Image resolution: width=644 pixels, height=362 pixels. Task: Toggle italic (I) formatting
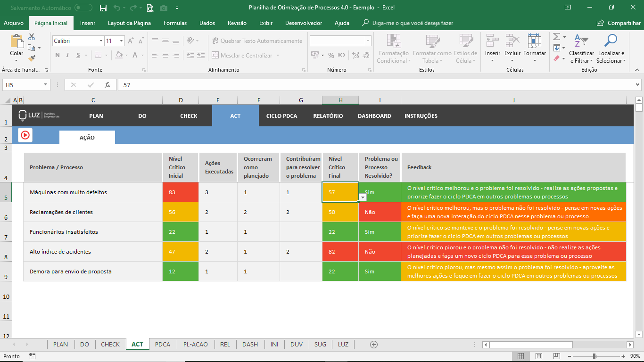(x=68, y=55)
